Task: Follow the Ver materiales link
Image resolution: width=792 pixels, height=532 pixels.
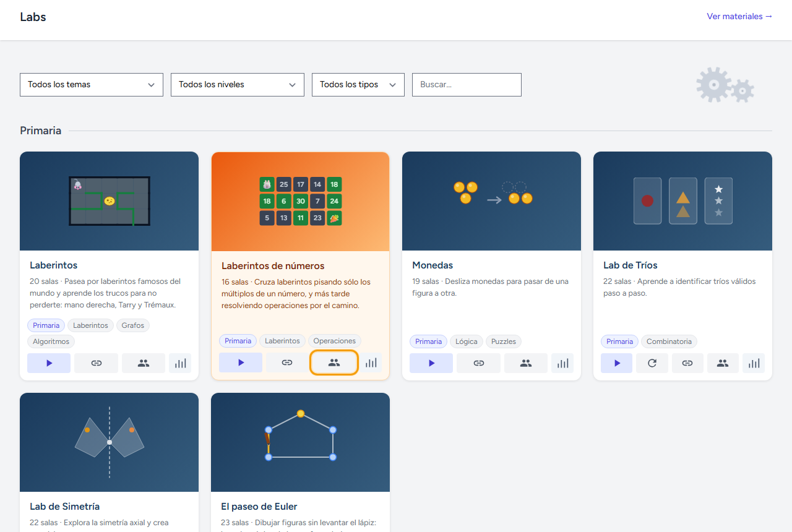Action: click(x=739, y=17)
